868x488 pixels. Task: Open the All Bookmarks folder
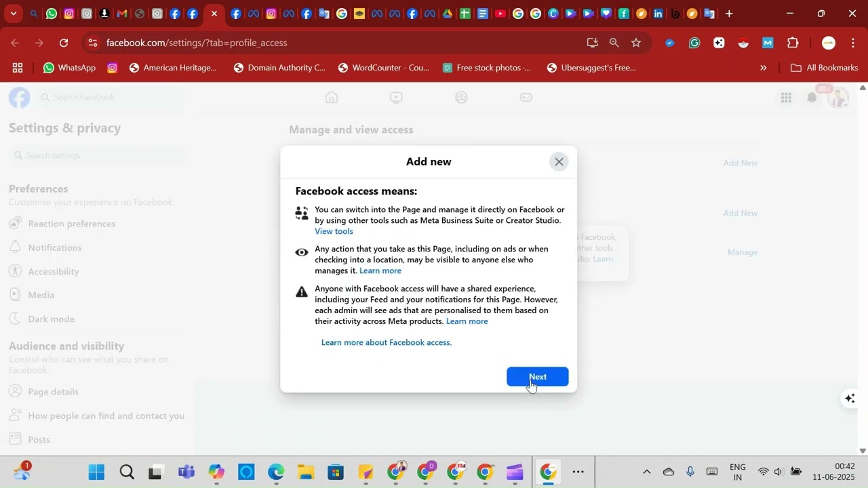825,68
